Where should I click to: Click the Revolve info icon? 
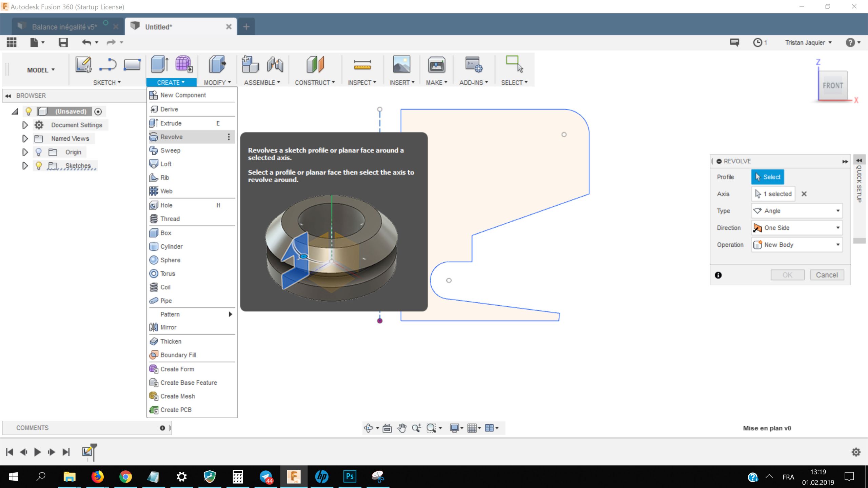718,275
